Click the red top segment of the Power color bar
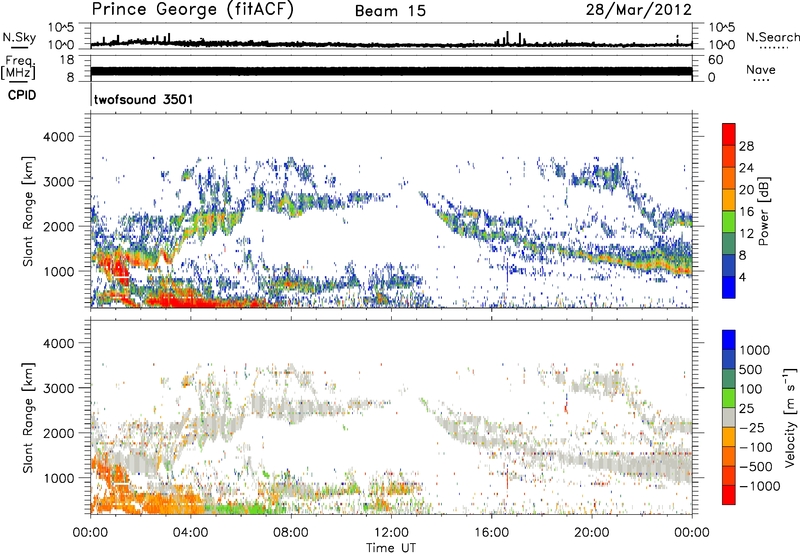 pos(729,134)
